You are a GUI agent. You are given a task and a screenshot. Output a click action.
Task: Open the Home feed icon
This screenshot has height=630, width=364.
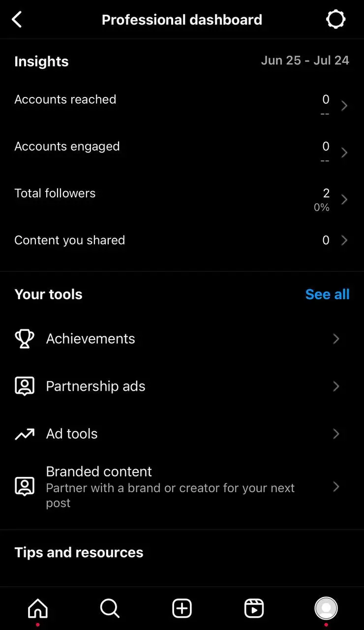pos(37,608)
